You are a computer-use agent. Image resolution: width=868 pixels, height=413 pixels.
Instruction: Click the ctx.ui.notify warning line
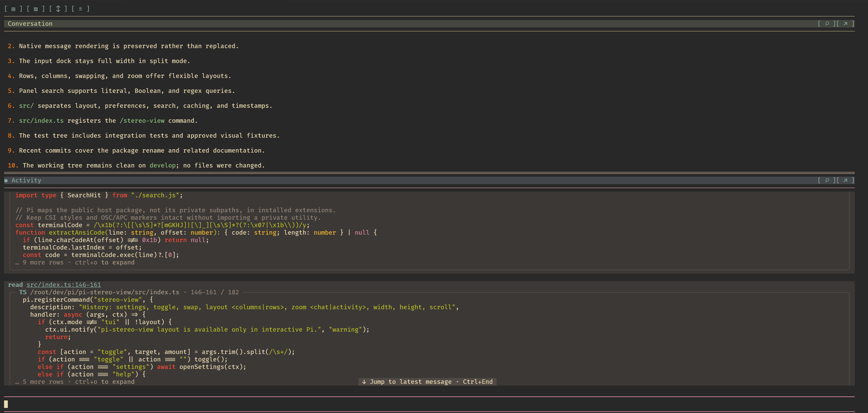click(x=207, y=330)
